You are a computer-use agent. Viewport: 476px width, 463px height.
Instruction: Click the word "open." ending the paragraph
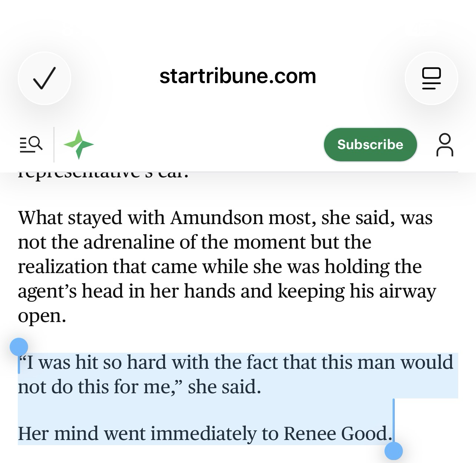42,316
